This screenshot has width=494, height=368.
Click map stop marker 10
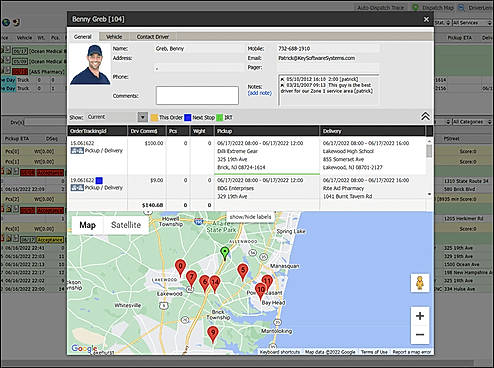pos(260,291)
